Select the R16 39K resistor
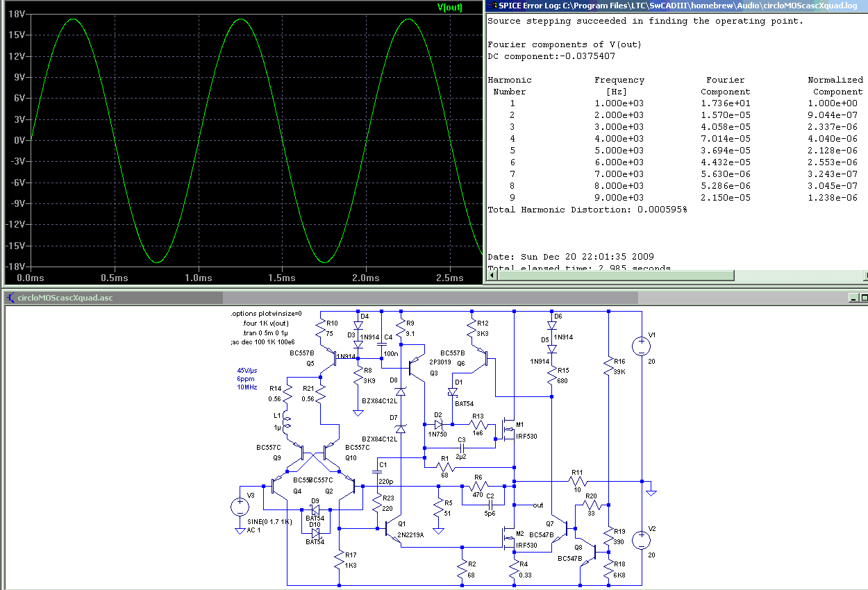Screen dimensions: 868x590 pyautogui.click(x=608, y=367)
